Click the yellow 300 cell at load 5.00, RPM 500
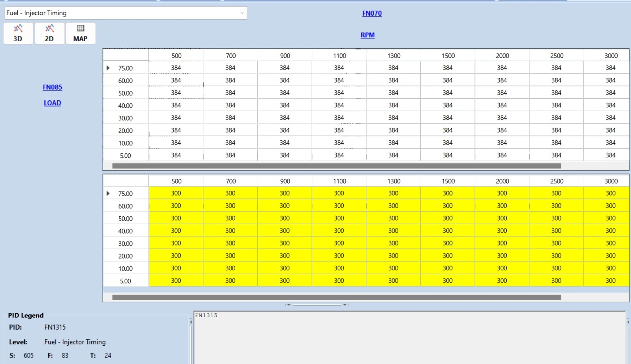This screenshot has width=631, height=364. pyautogui.click(x=176, y=281)
